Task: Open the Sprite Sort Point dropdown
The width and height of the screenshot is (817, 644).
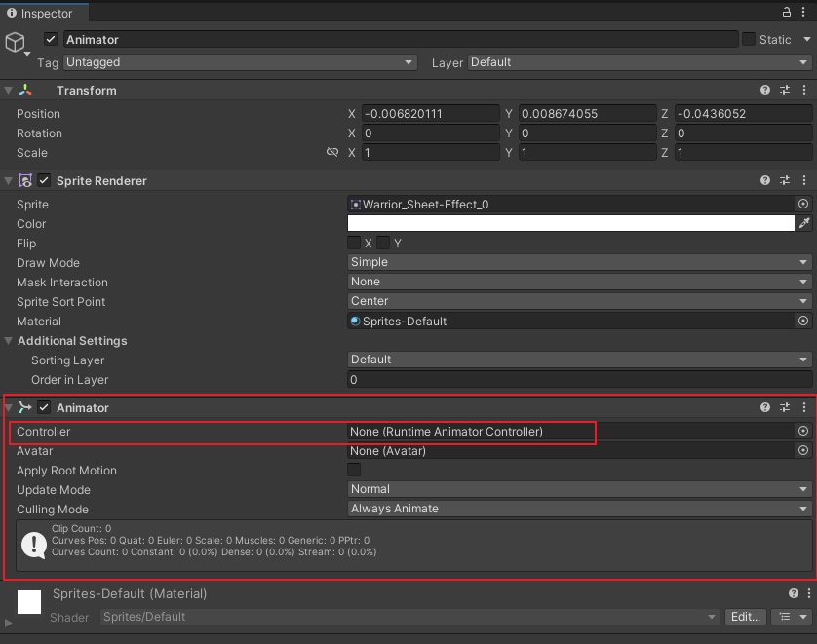Action: click(579, 301)
